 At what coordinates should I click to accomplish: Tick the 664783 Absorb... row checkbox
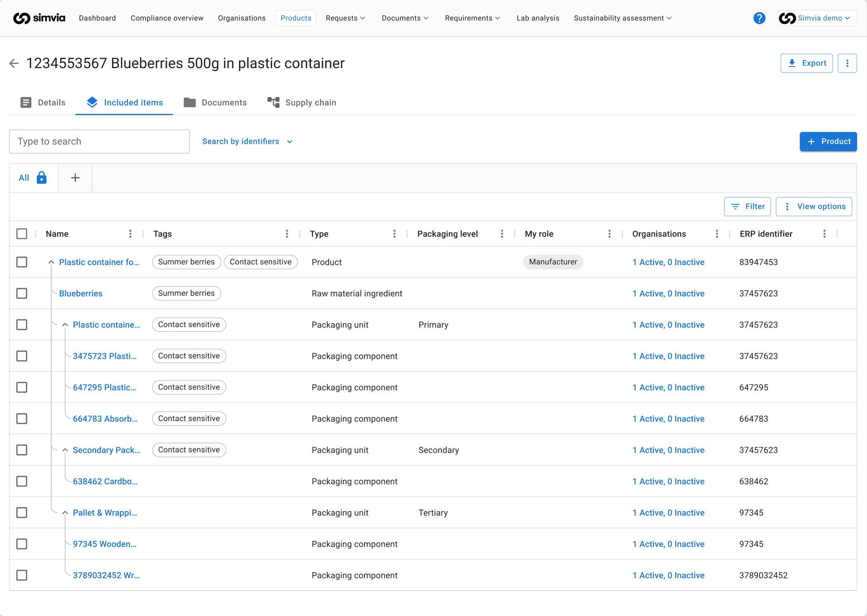pyautogui.click(x=22, y=419)
